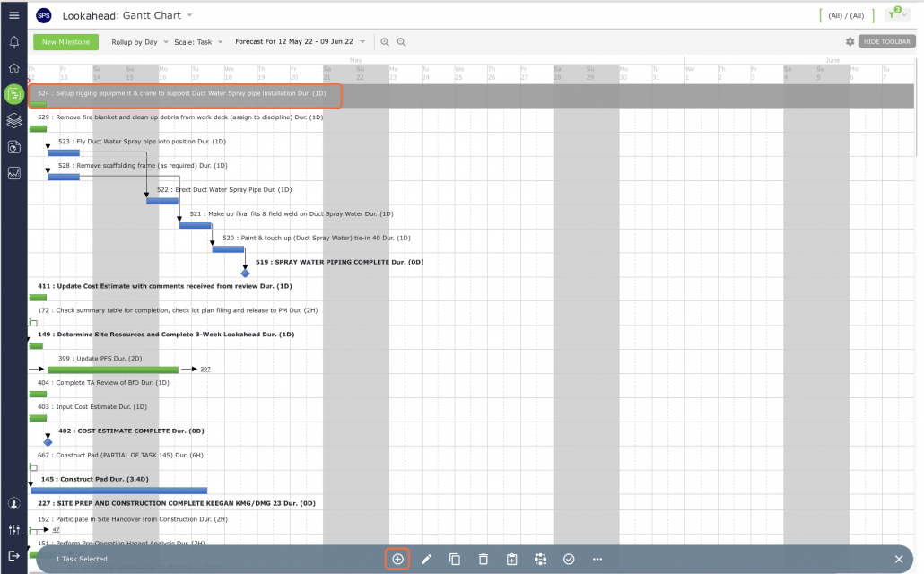Select task 399 Update PFS
Screen dimensions: 924x574
pyautogui.click(x=100, y=359)
